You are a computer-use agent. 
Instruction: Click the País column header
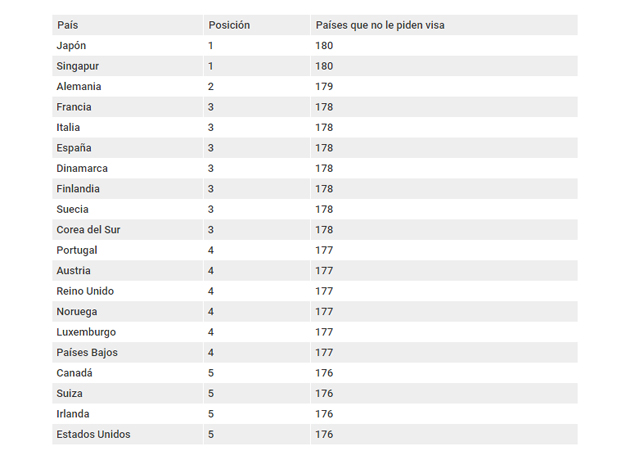click(x=67, y=25)
